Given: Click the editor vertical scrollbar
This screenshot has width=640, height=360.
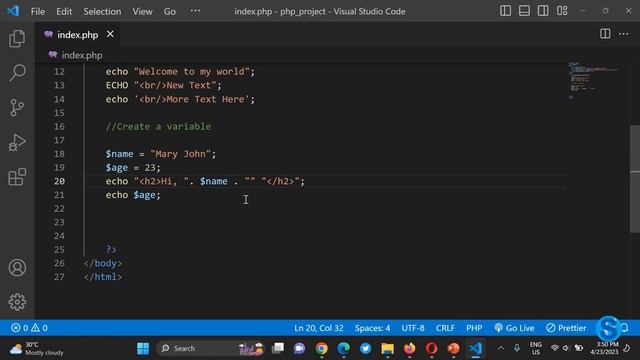Looking at the screenshot, I should 635,179.
